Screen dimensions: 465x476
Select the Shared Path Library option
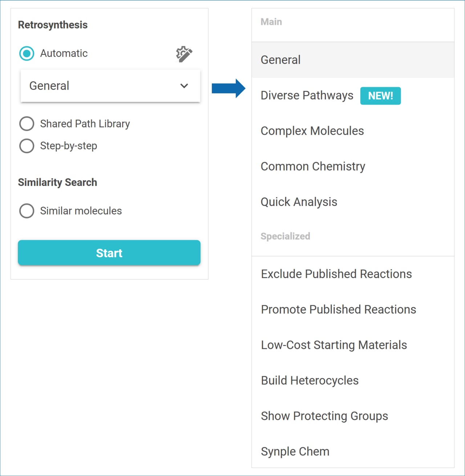(x=27, y=124)
